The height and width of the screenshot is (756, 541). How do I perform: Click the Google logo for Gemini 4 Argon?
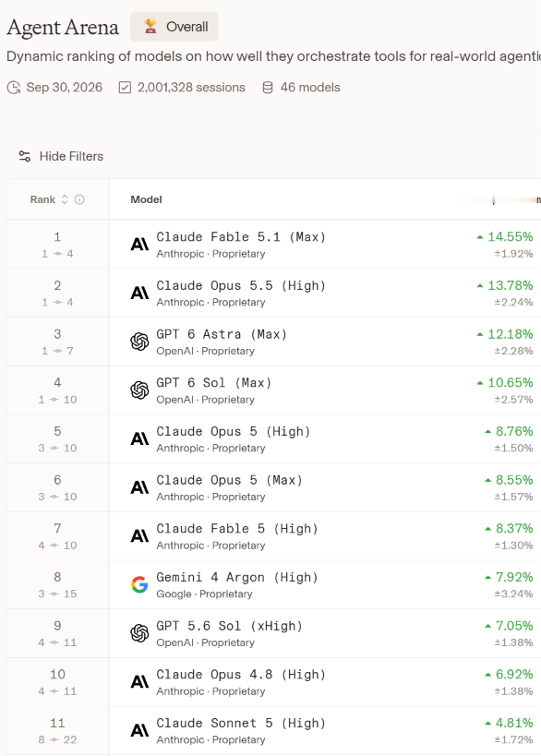click(139, 585)
